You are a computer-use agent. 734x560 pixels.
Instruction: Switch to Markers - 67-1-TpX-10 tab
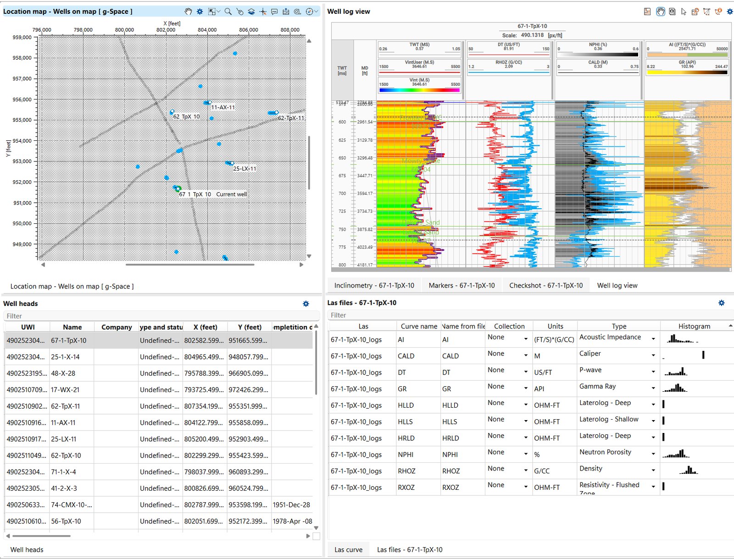[x=462, y=285]
